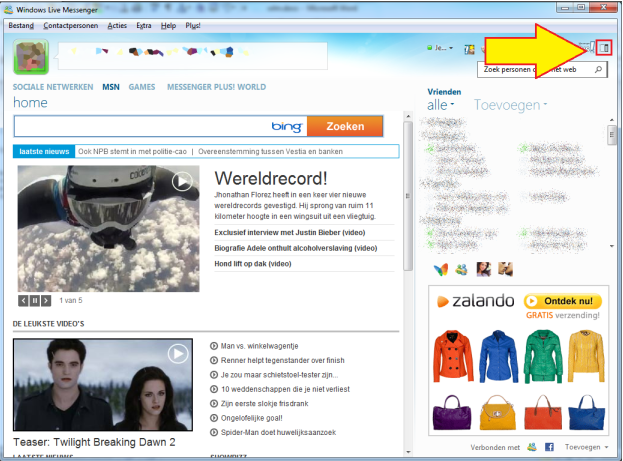This screenshot has height=461, width=623.
Task: Open the Bestand menu
Action: point(21,25)
